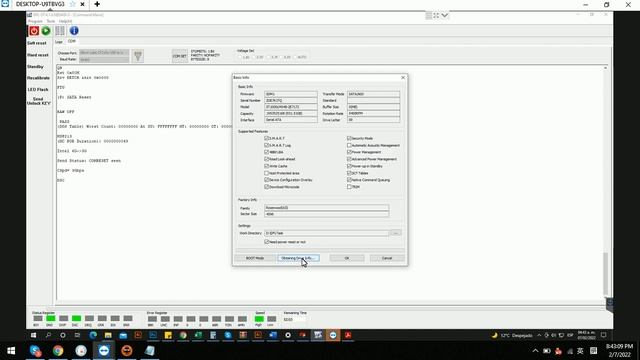Enable the Host Protected Area checkbox
640x360 pixels.
click(267, 173)
